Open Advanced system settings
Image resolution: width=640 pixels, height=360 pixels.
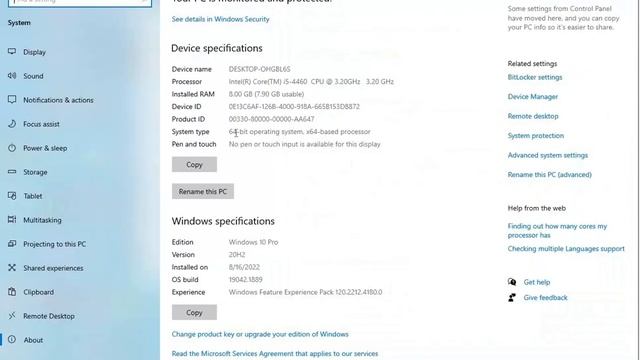click(548, 156)
